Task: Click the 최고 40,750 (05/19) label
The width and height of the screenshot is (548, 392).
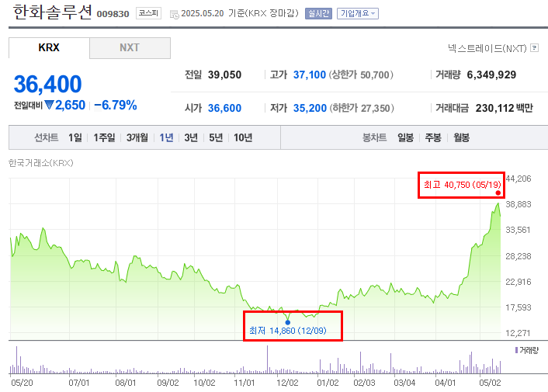Action: (462, 185)
